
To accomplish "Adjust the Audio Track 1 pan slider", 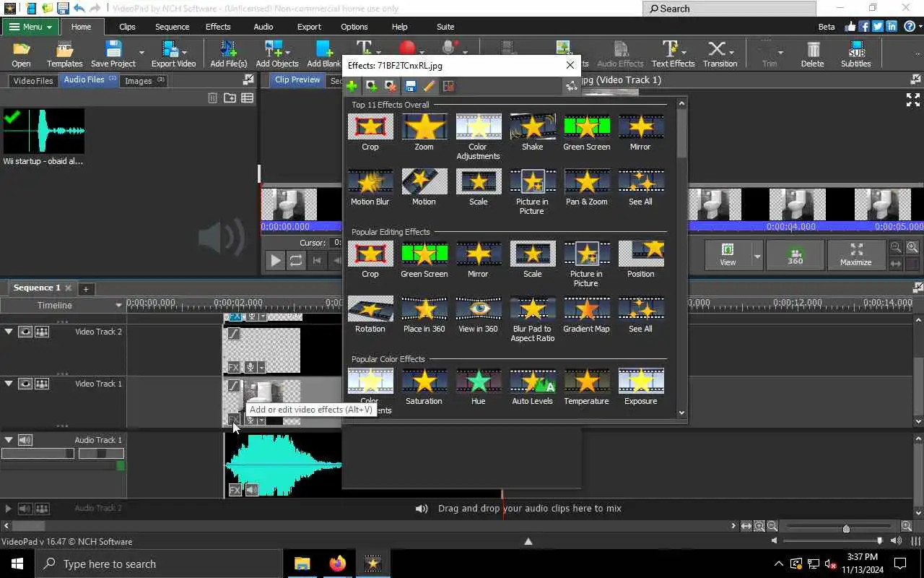I will coord(101,454).
